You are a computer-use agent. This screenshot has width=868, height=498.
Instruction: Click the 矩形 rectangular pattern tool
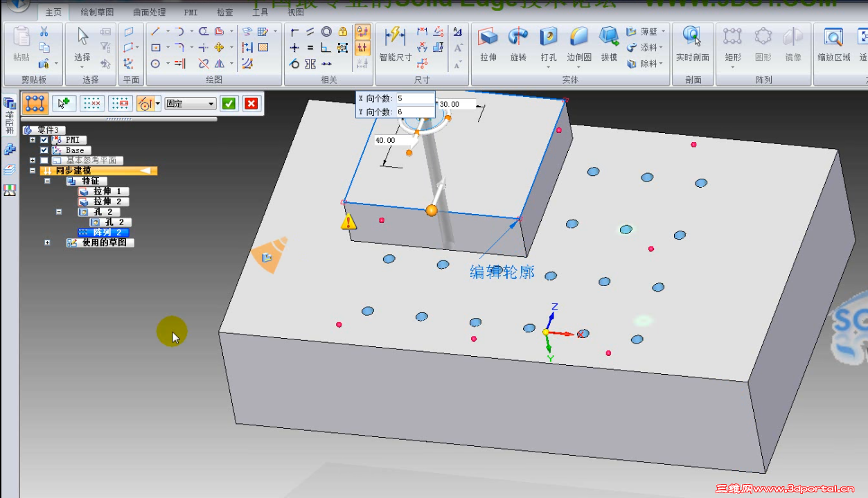[732, 44]
